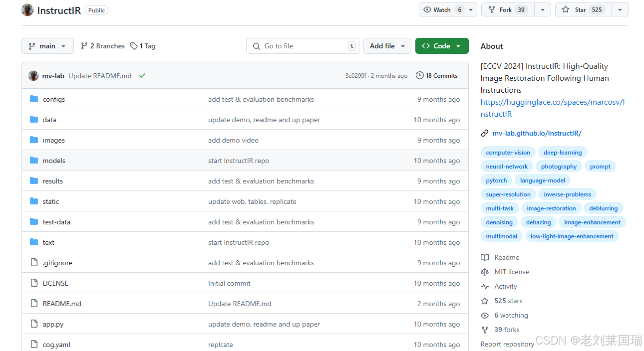Image resolution: width=644 pixels, height=351 pixels.
Task: Click the LICENSE file icon
Action: (x=34, y=283)
